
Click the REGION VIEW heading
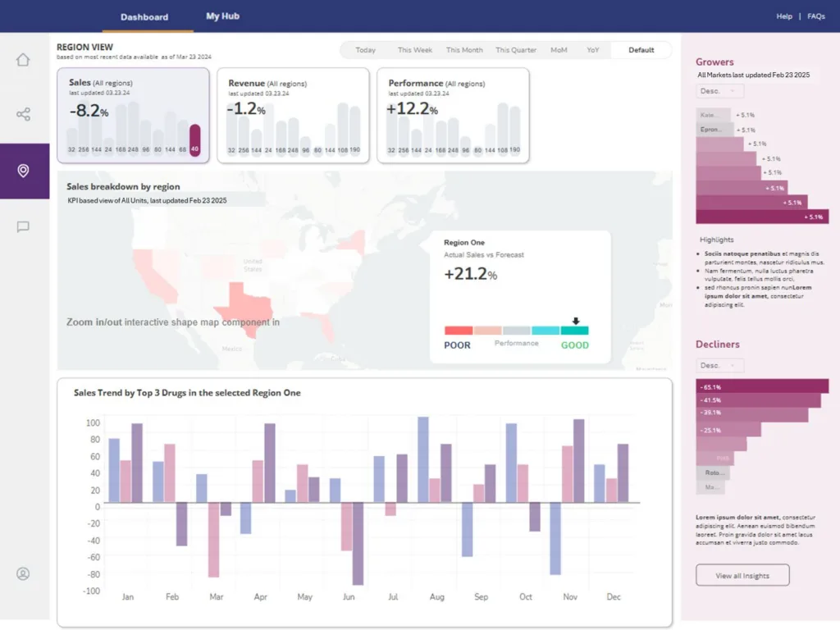(84, 47)
